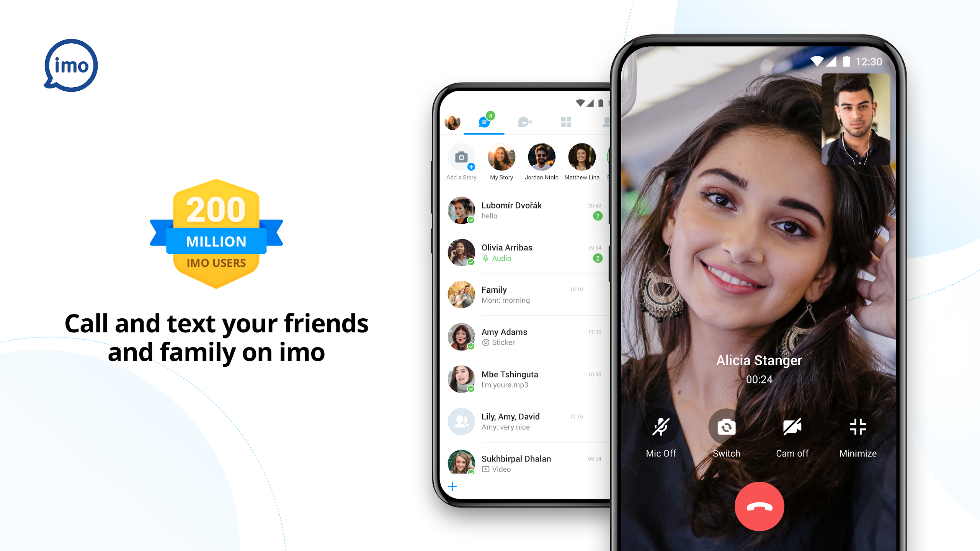980x551 pixels.
Task: Tap Add a Story camera icon
Action: click(461, 158)
